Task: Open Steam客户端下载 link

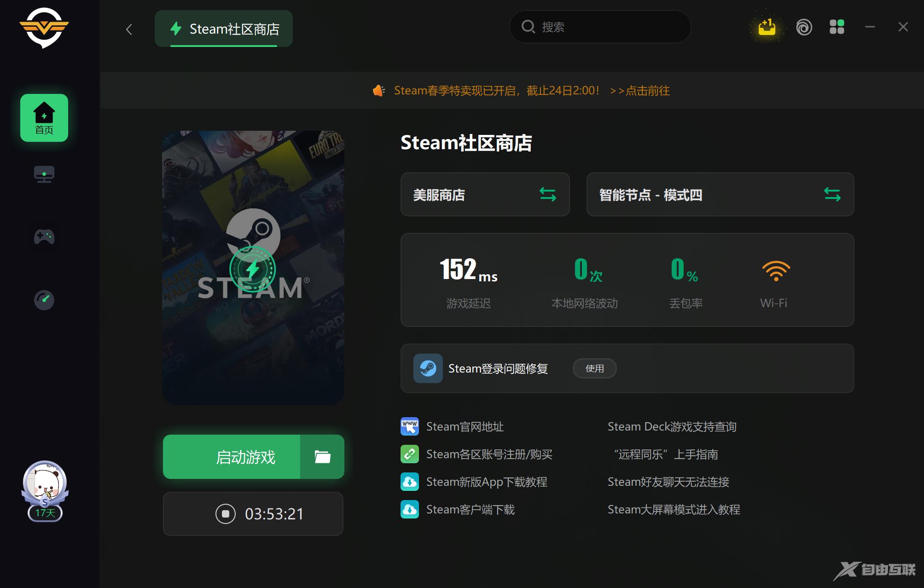Action: [x=471, y=509]
